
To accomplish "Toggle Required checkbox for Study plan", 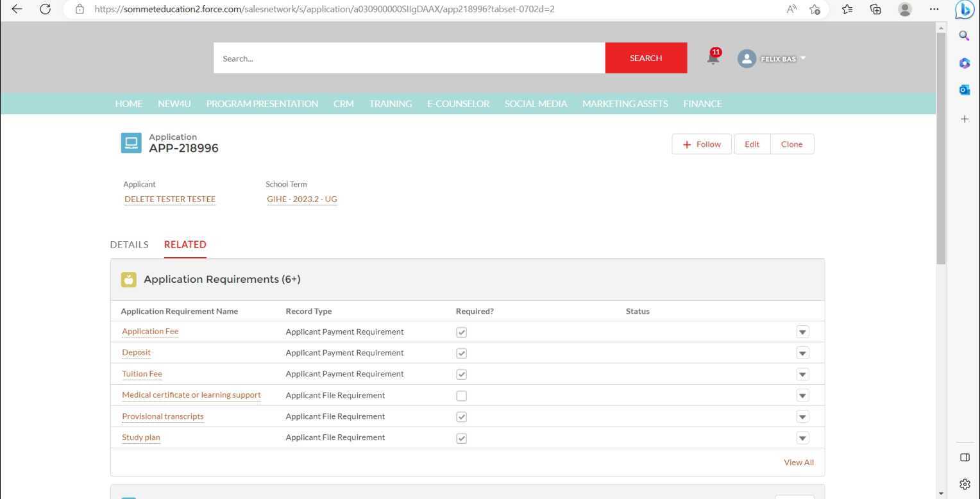I will click(x=461, y=438).
